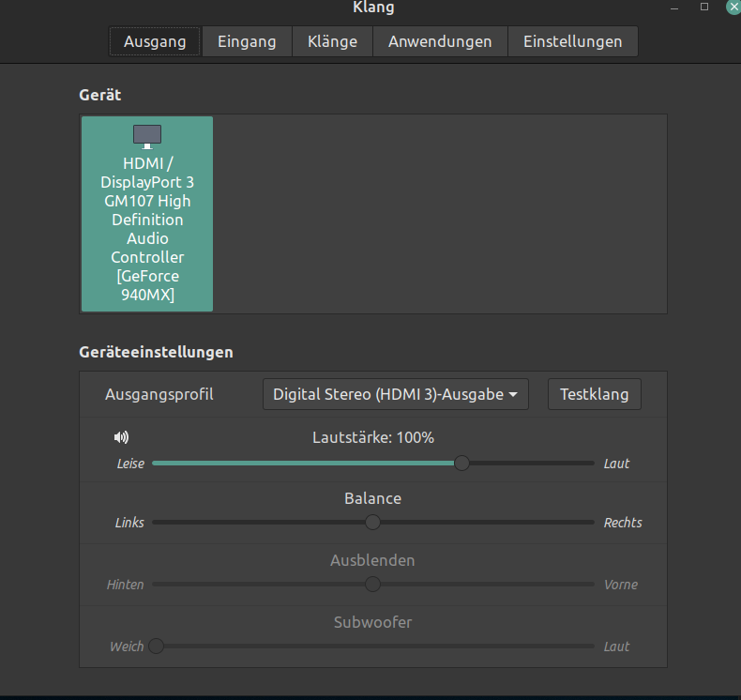The image size is (741, 700).
Task: Open the Ausgangsprofil dropdown
Action: pyautogui.click(x=396, y=394)
